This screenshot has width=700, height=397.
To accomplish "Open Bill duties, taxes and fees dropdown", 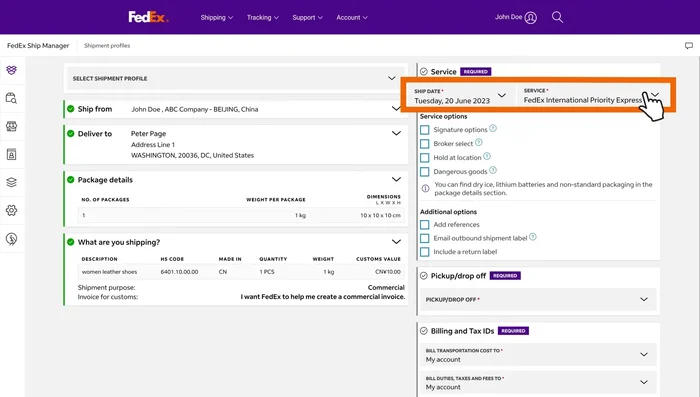I will 538,382.
